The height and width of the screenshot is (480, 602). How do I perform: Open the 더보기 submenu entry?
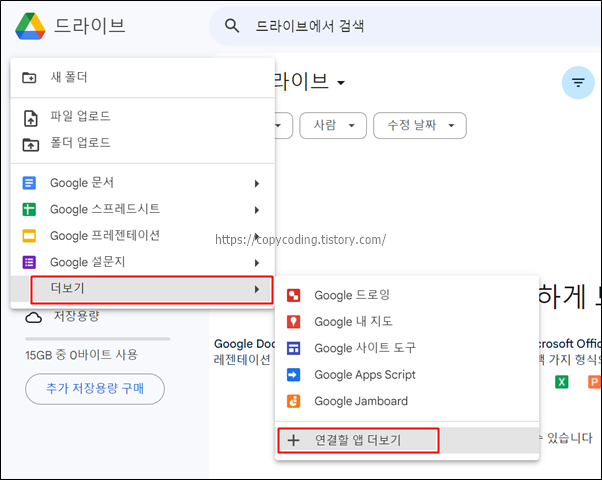coord(142,289)
